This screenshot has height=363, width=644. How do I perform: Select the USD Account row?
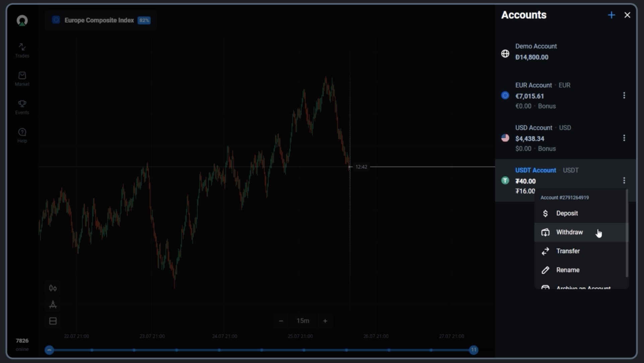coord(566,138)
